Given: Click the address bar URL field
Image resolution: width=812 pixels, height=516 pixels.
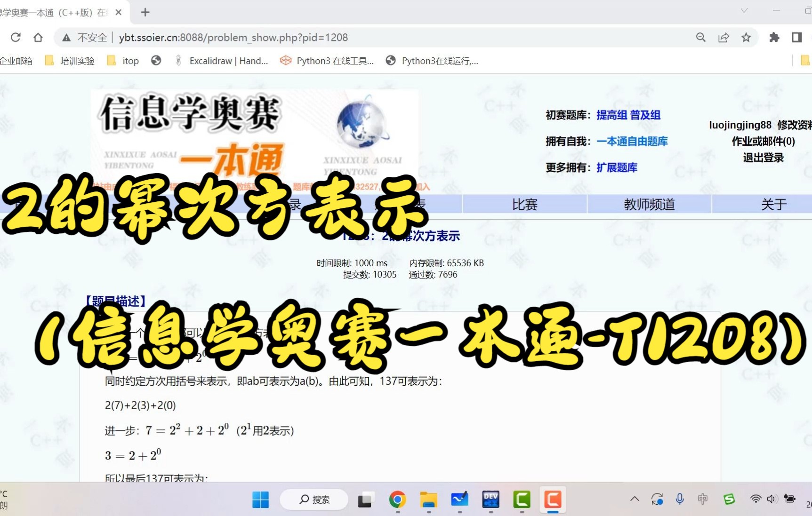Looking at the screenshot, I should (405, 37).
